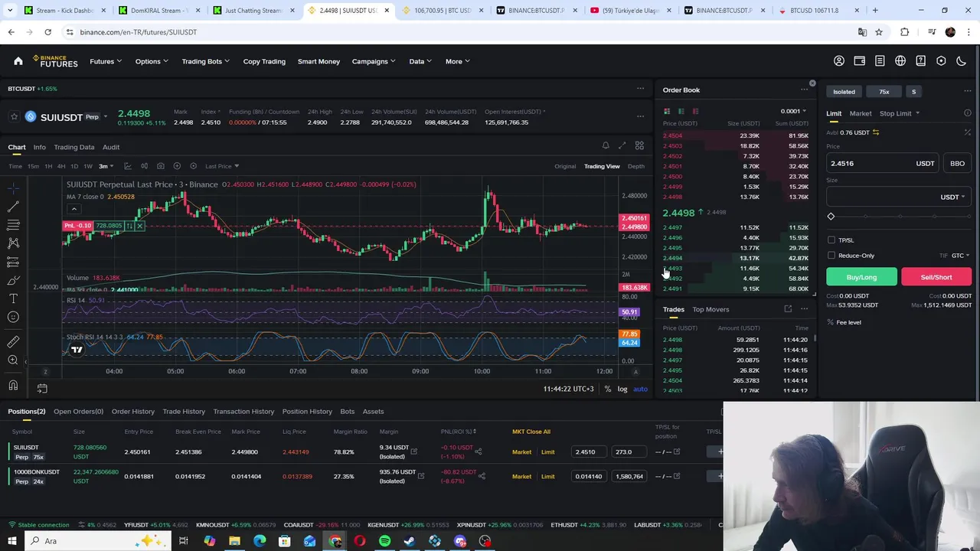Switch to Open Orders(0) tab
Screen dimensions: 980x551
tap(78, 412)
